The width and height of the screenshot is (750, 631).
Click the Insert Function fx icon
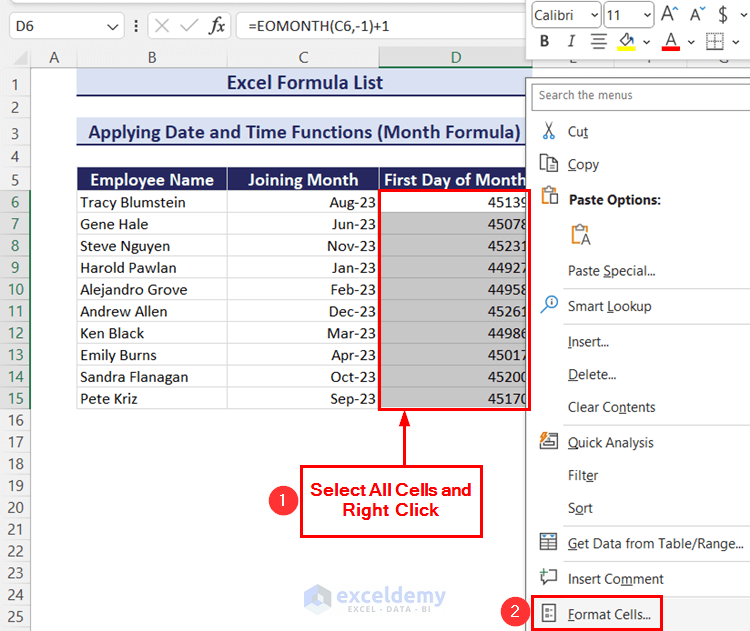[217, 25]
